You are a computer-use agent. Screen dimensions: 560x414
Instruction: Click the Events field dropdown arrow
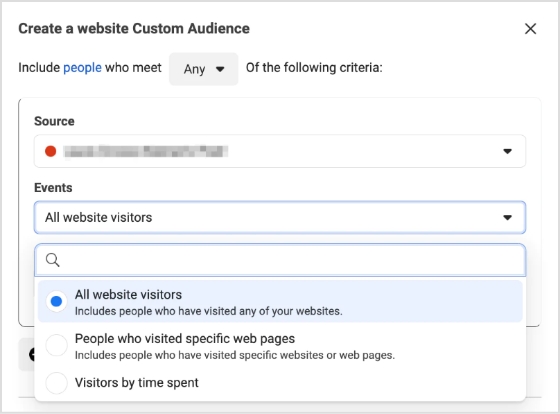pyautogui.click(x=507, y=217)
